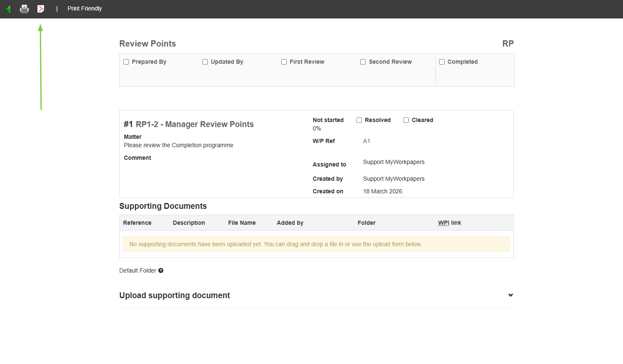Open RP1-2 Manager Review Points title
Viewport: 623px width, 364px height.
click(x=194, y=125)
